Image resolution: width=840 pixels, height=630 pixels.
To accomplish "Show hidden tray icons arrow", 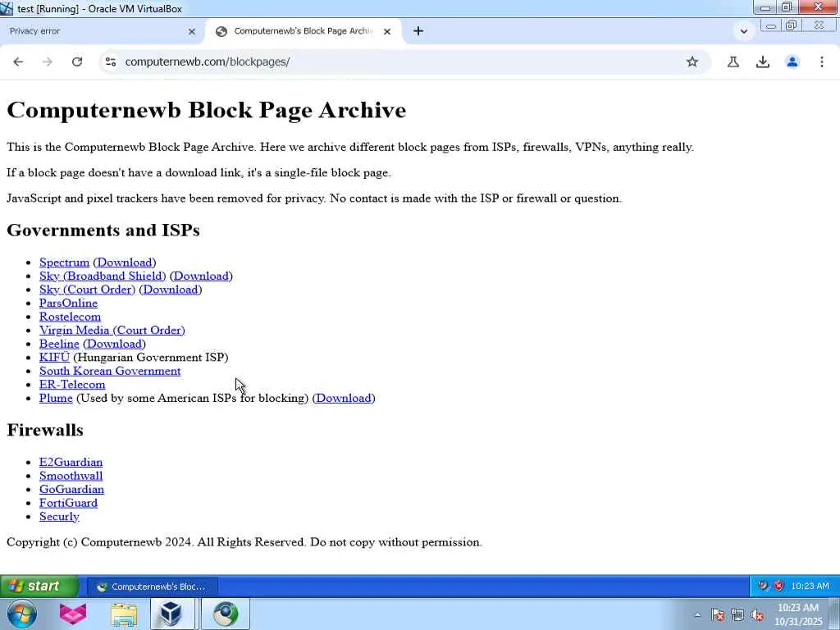I will click(697, 615).
